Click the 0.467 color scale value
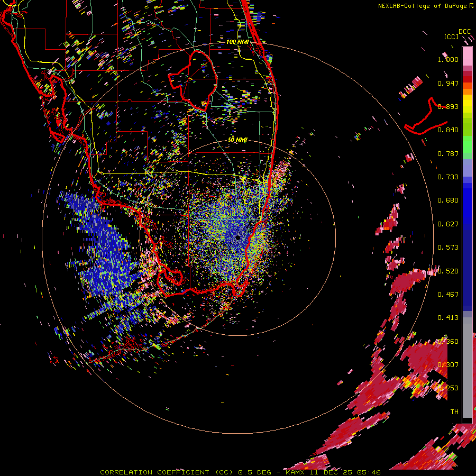The width and height of the screenshot is (476, 476). click(x=448, y=295)
